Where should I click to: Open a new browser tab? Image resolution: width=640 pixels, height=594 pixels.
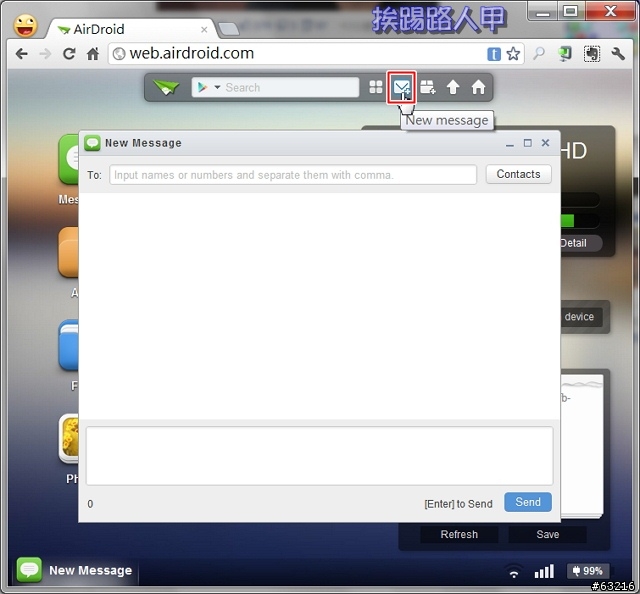(x=229, y=29)
